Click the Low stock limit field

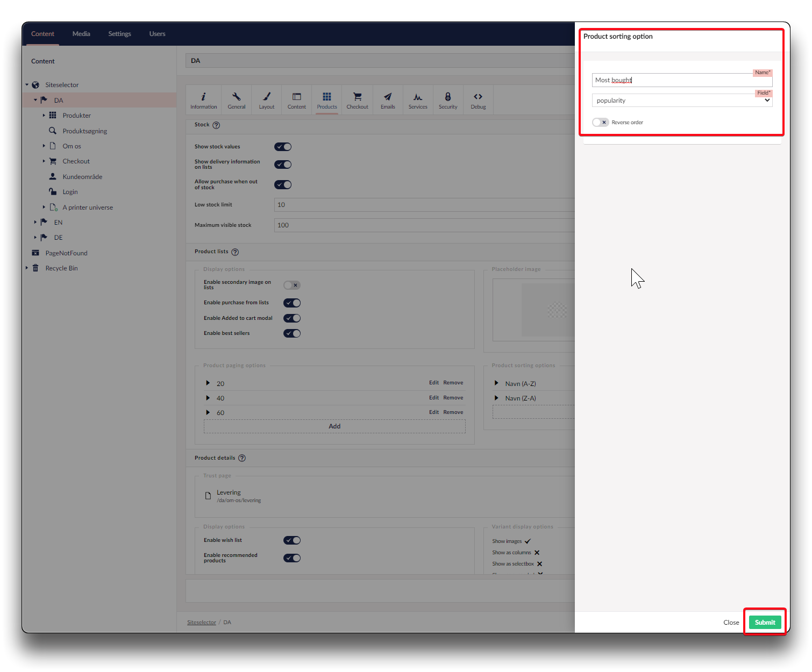pos(424,205)
